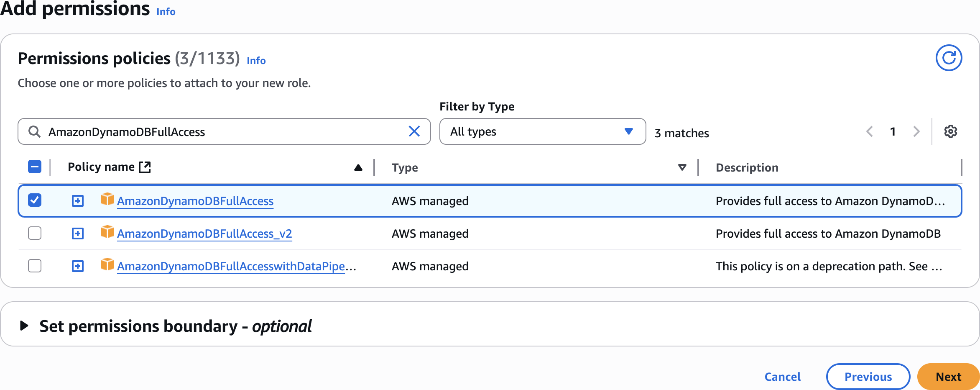Uncheck the AmazonDynamoDBFullAccess policy checkbox
980x390 pixels.
pyautogui.click(x=35, y=200)
